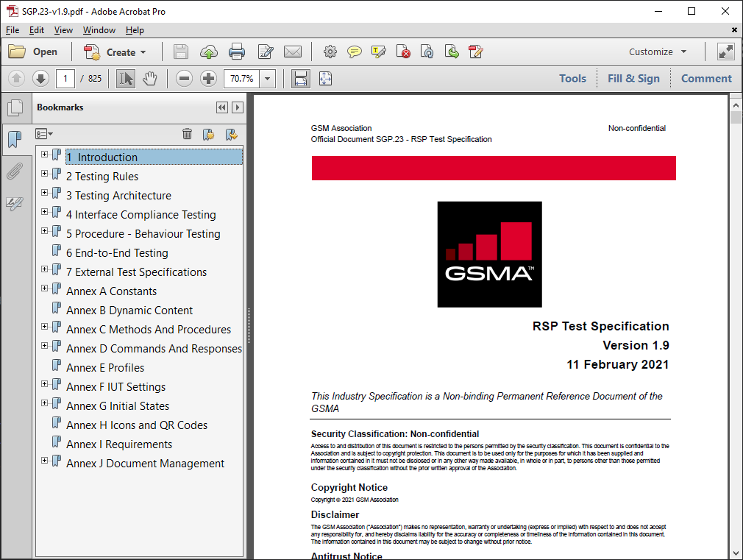Select the highlight text tool
The height and width of the screenshot is (560, 743).
[379, 52]
